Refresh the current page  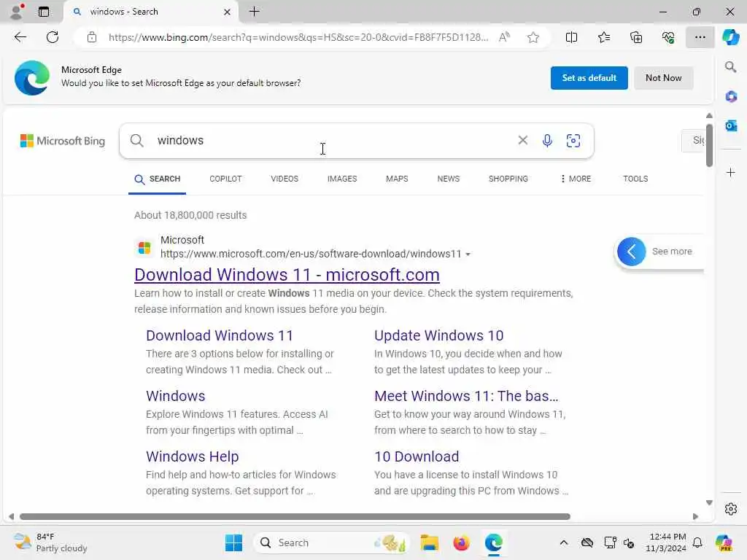(x=53, y=37)
